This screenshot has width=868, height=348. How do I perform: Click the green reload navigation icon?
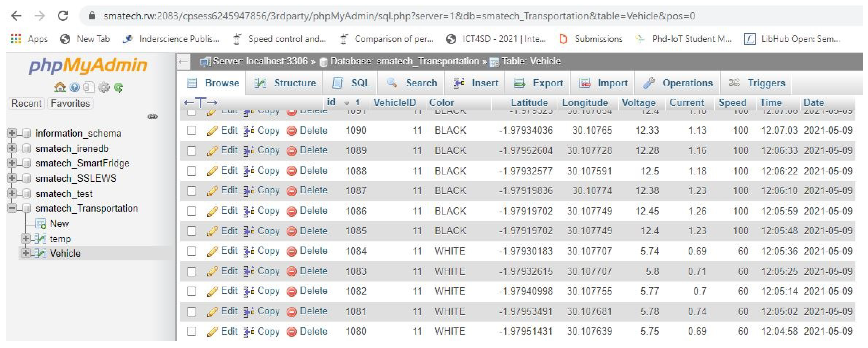point(118,87)
